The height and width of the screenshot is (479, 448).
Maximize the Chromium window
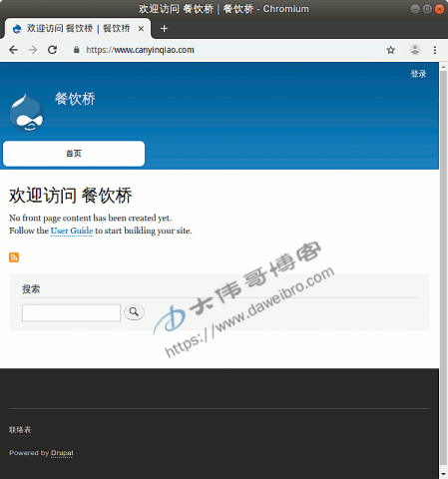427,9
